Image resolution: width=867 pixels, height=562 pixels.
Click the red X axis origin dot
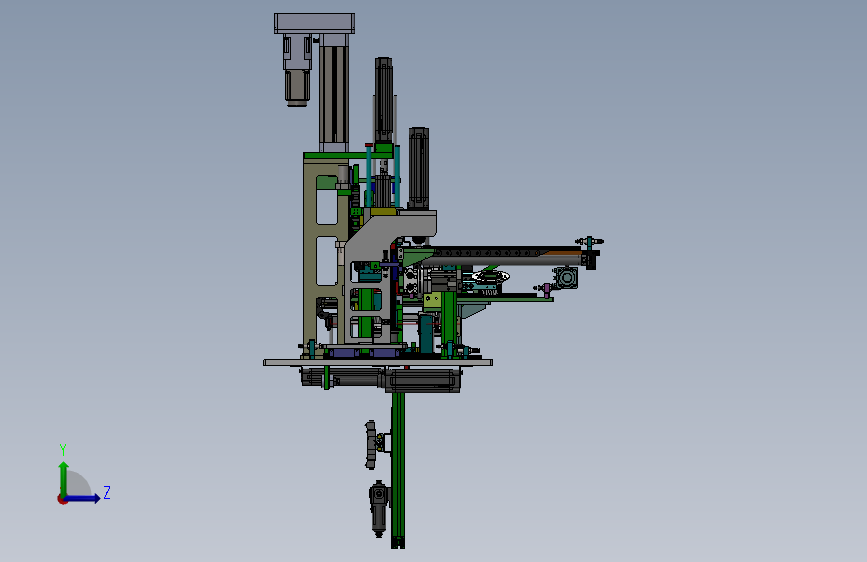pyautogui.click(x=62, y=499)
